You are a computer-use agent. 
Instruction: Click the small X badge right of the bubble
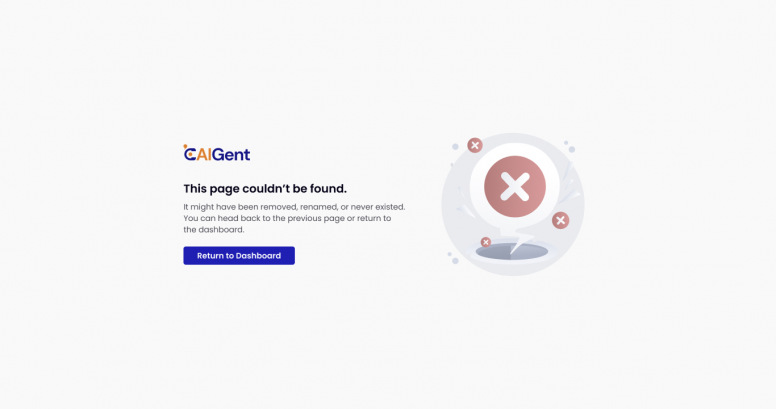pos(561,220)
